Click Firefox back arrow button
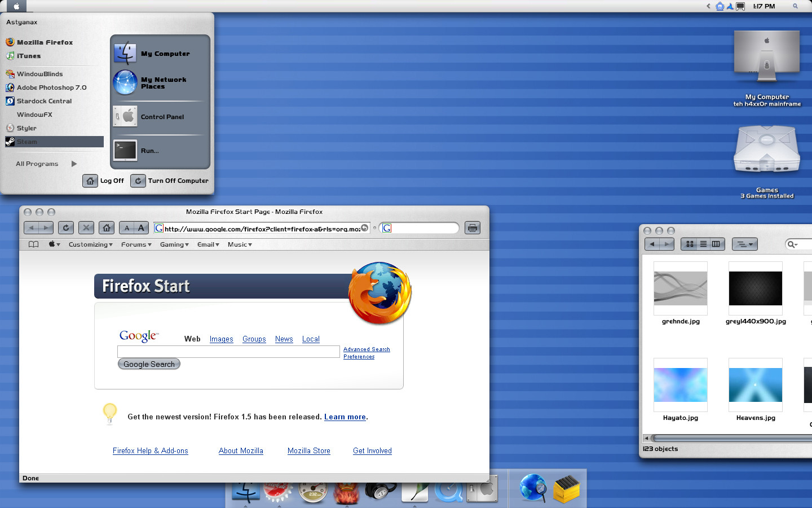 click(32, 228)
